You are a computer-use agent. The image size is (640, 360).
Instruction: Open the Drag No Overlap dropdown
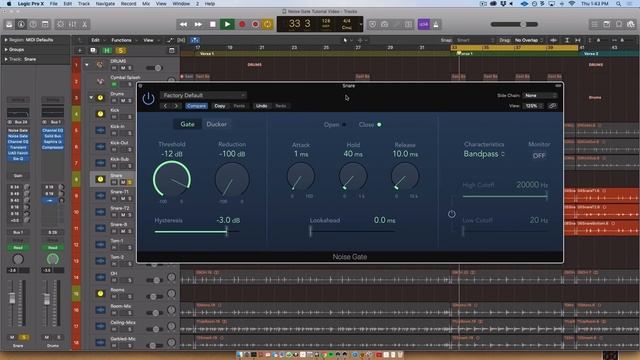528,40
